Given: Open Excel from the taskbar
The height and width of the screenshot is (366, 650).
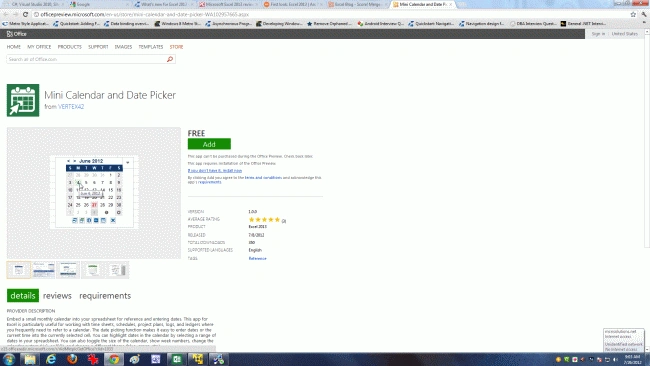Looking at the screenshot, I should click(x=177, y=359).
